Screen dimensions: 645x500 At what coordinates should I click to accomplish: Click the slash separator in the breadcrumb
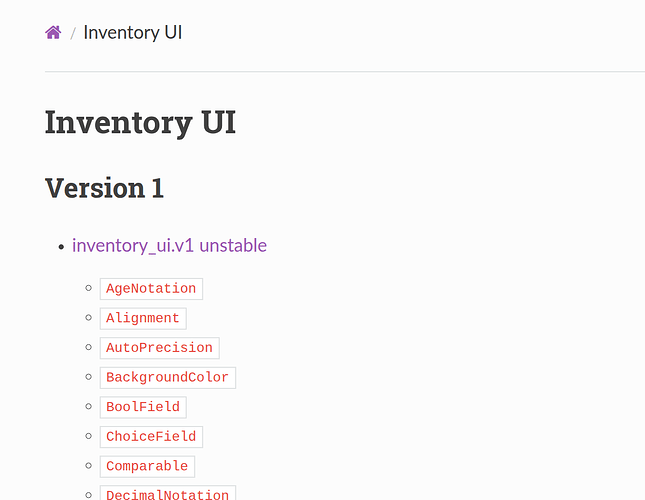click(72, 33)
